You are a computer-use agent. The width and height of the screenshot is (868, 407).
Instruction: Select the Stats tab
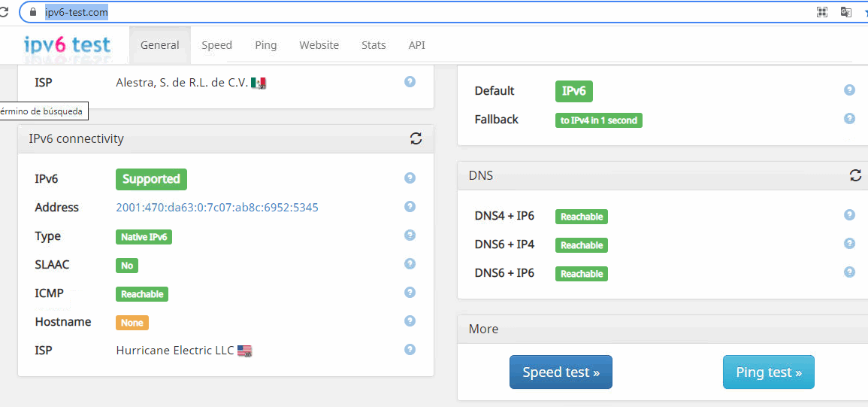(x=374, y=45)
